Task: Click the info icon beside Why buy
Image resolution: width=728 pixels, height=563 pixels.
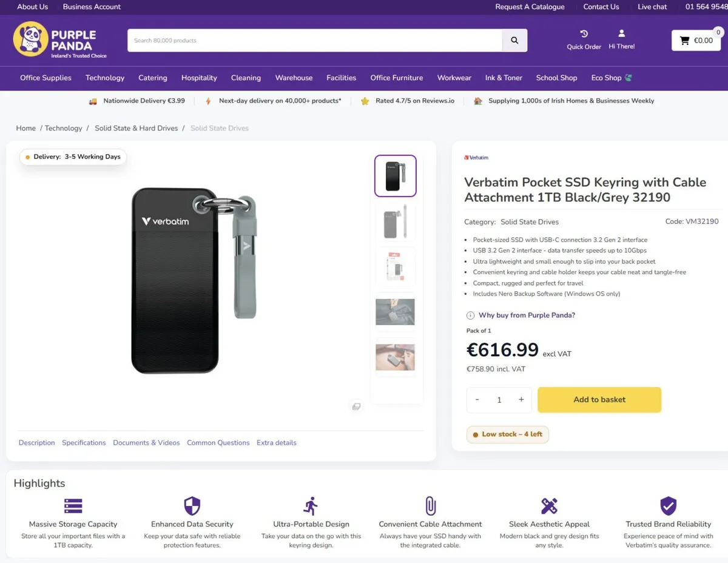Action: 470,315
